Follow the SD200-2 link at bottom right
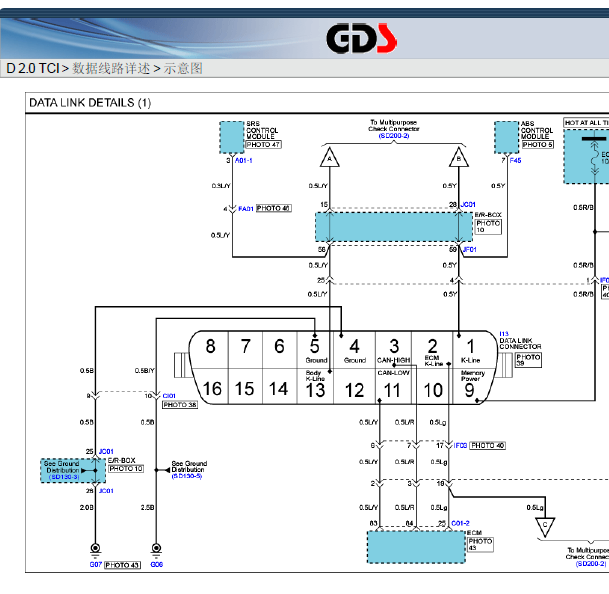 point(590,564)
